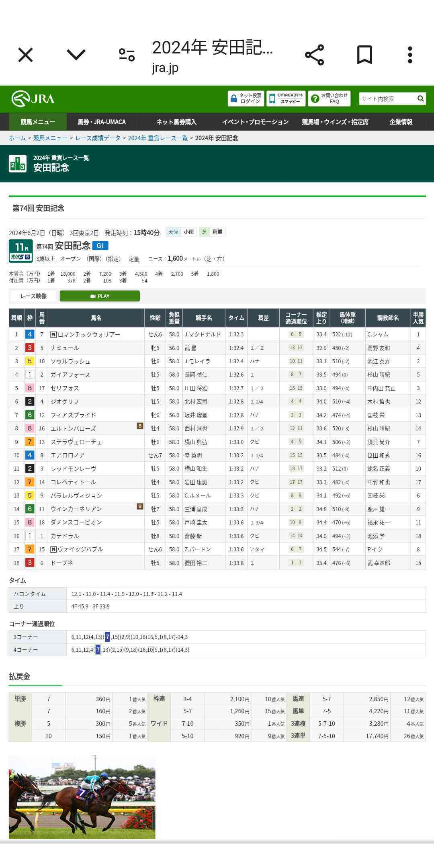Open ネット投票 ログイン lock button
The height and width of the screenshot is (868, 434).
point(246,98)
